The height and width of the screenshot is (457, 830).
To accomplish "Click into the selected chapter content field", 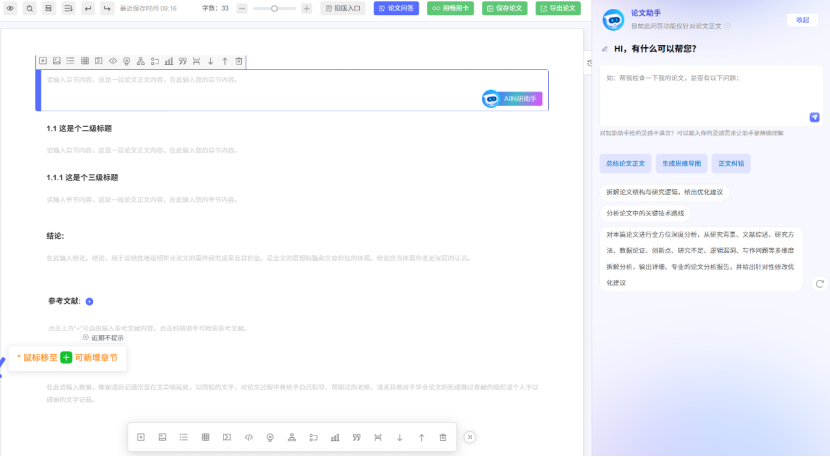I will [x=294, y=90].
